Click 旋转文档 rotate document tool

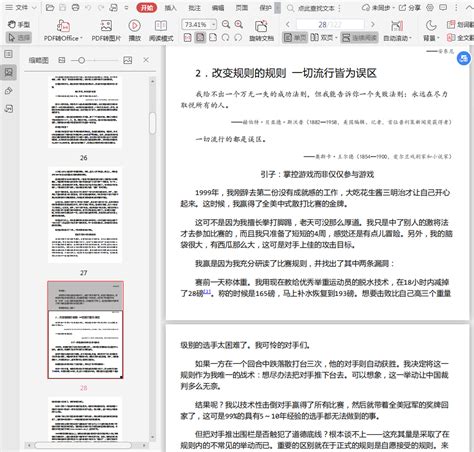click(261, 30)
